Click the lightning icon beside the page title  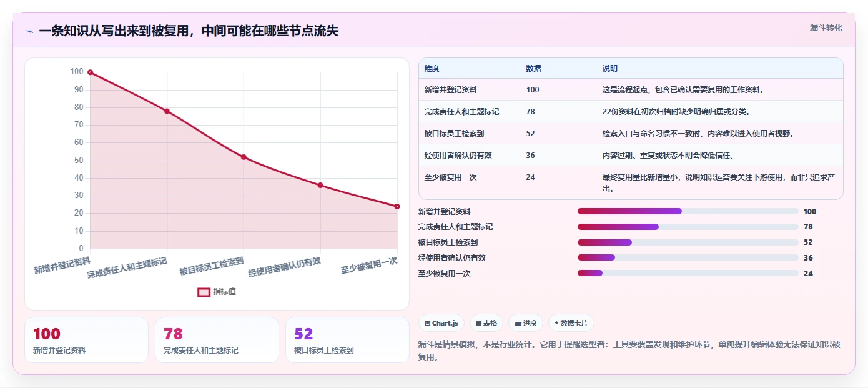point(29,31)
